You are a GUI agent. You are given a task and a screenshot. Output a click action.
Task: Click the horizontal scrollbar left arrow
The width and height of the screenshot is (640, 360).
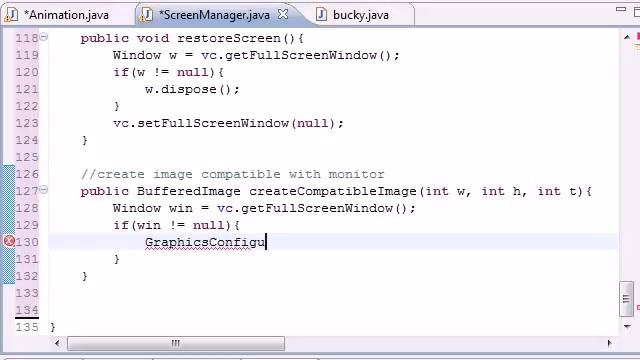click(x=57, y=343)
